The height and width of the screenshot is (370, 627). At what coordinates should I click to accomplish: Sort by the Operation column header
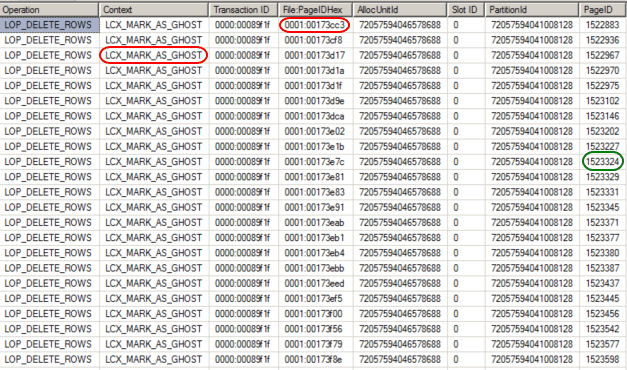point(49,10)
